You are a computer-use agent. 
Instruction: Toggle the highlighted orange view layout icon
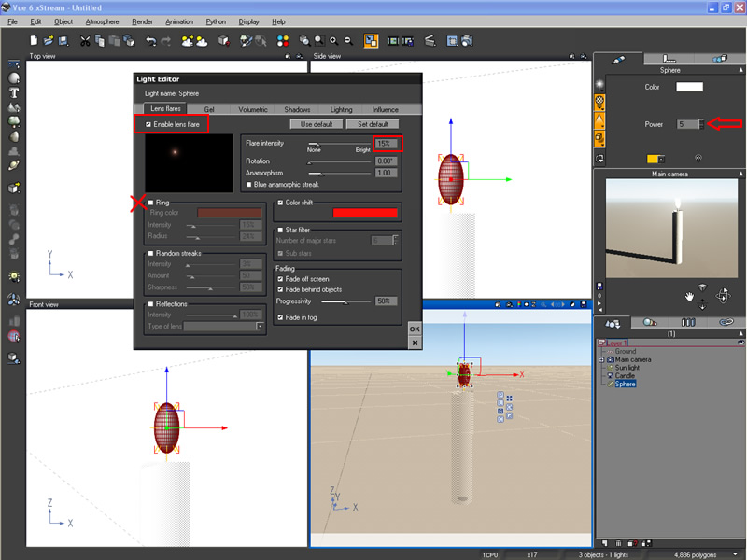pyautogui.click(x=371, y=41)
